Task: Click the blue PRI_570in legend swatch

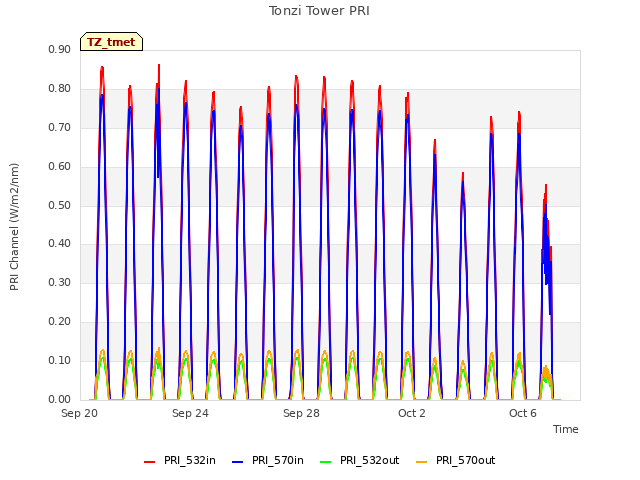Action: coord(238,462)
